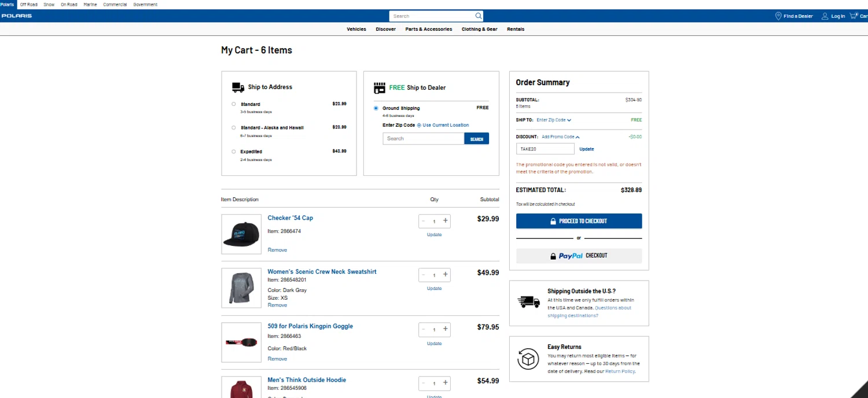This screenshot has height=398, width=868.
Task: Select Standard - Alaska and Hawaii shipping
Action: (x=234, y=127)
